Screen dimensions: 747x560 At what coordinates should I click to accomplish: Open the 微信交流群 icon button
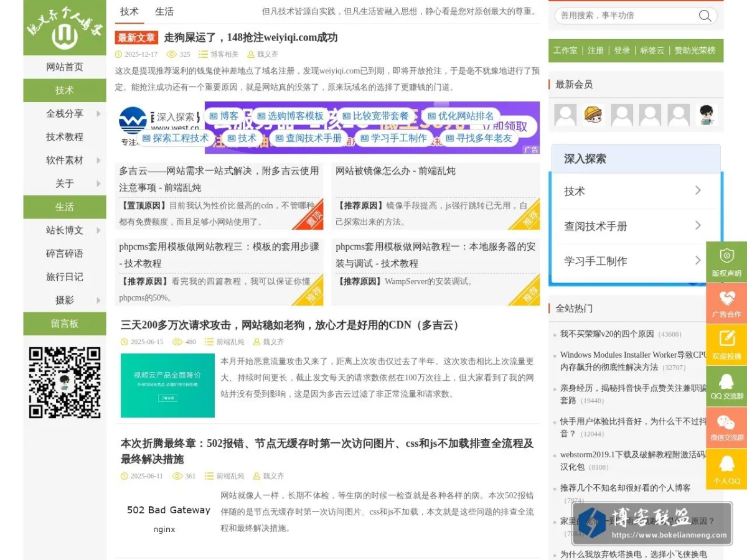(726, 427)
